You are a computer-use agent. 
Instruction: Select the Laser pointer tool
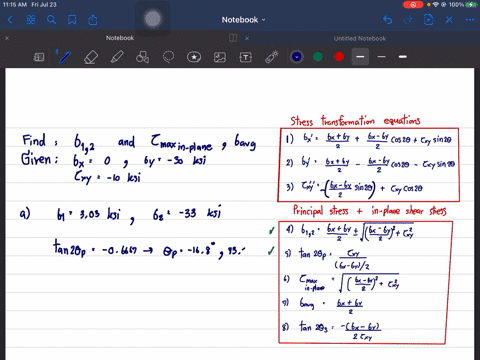pyautogui.click(x=272, y=57)
